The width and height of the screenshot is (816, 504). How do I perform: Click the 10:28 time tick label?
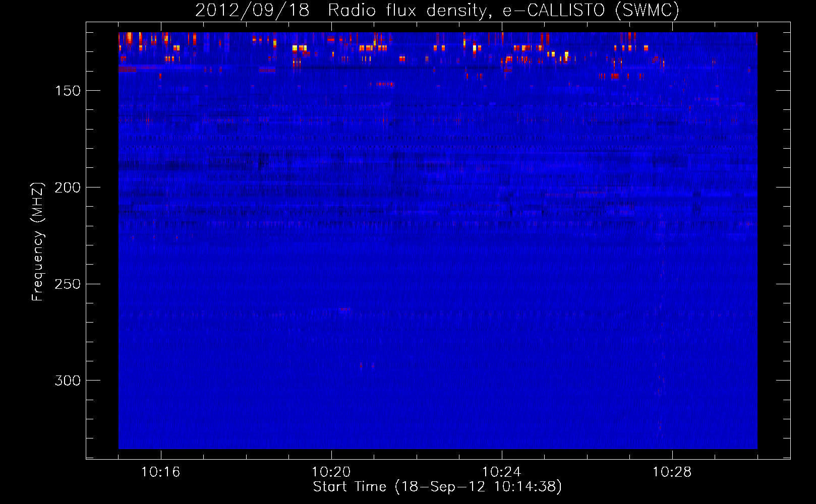pyautogui.click(x=672, y=472)
